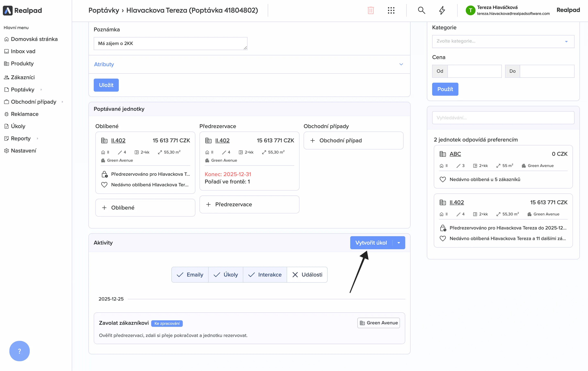Click the search magnifier icon in header
This screenshot has height=371, width=588.
tap(422, 10)
